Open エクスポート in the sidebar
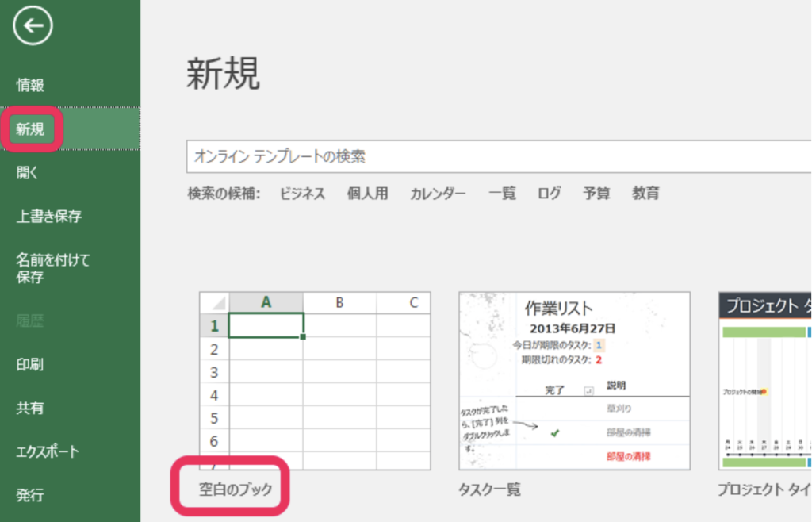The width and height of the screenshot is (812, 522). 48,451
